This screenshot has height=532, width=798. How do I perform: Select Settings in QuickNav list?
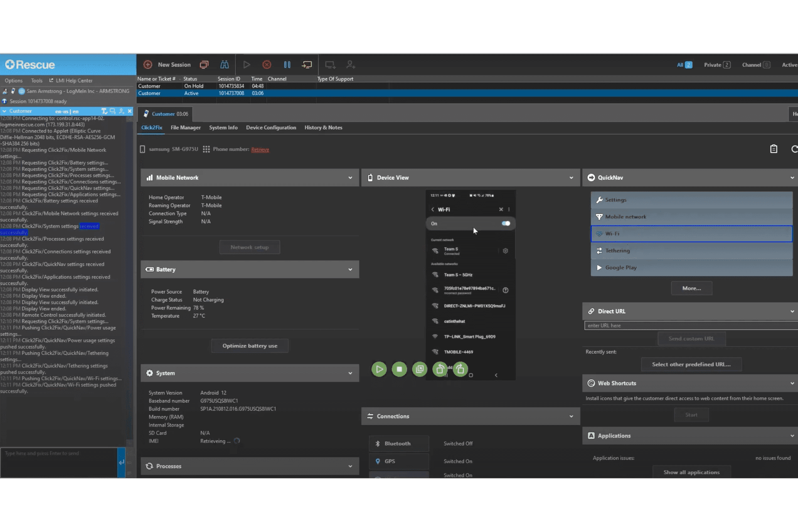point(692,200)
